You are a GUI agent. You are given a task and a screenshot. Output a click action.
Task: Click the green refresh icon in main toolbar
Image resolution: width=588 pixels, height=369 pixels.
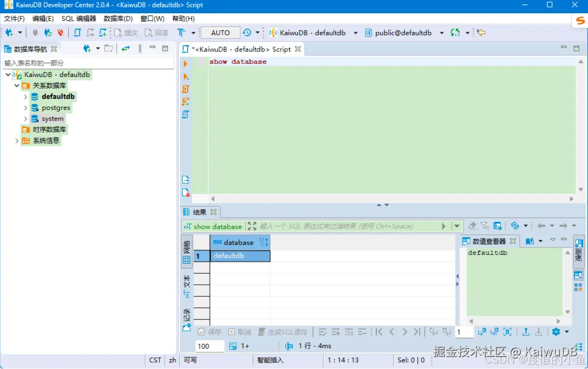[455, 33]
